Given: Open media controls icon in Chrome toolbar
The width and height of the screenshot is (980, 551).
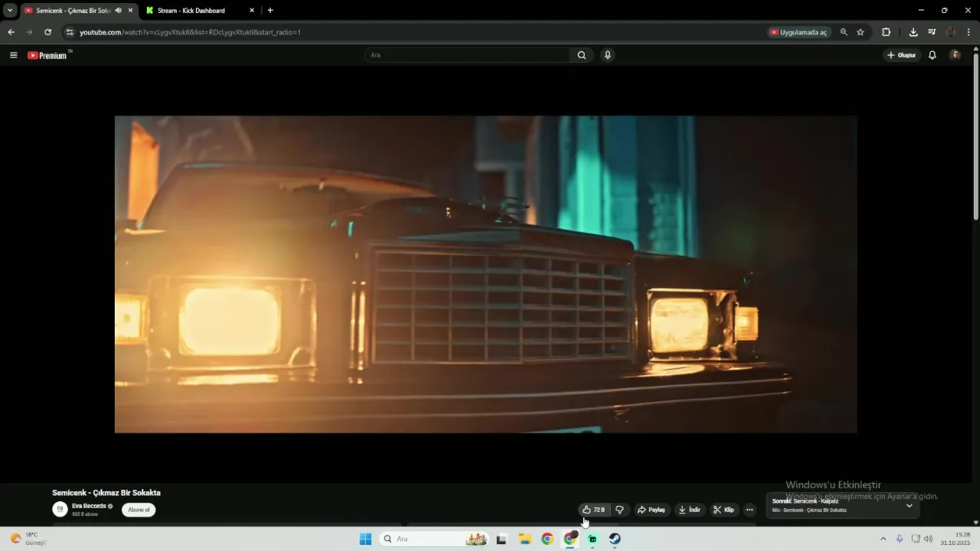Looking at the screenshot, I should coord(932,32).
